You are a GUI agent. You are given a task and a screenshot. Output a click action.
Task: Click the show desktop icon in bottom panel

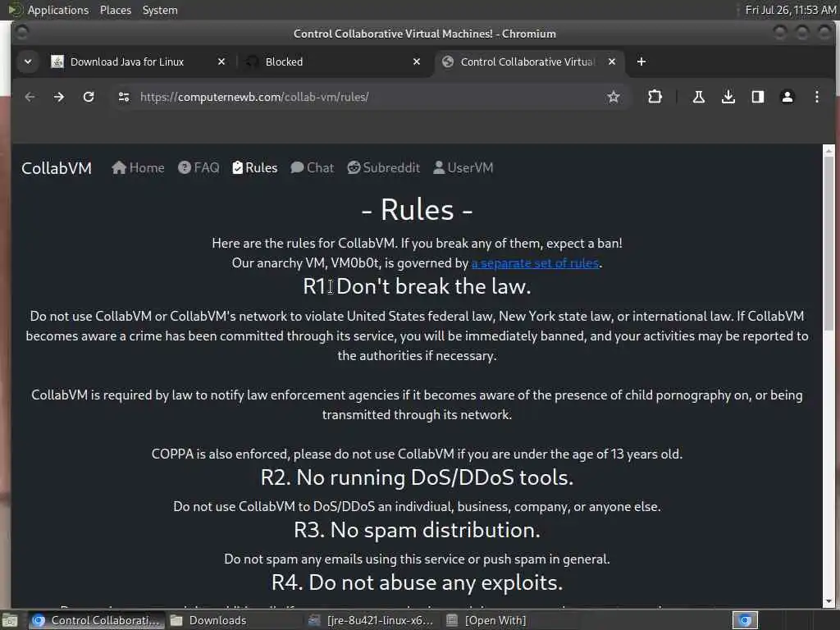pos(10,620)
